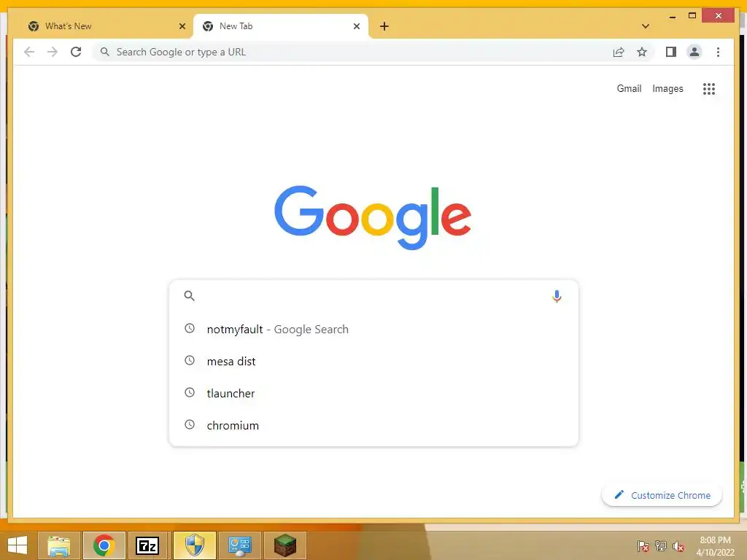Choose the tlauncher suggestion
Screen dimensions: 747x560
click(373, 393)
